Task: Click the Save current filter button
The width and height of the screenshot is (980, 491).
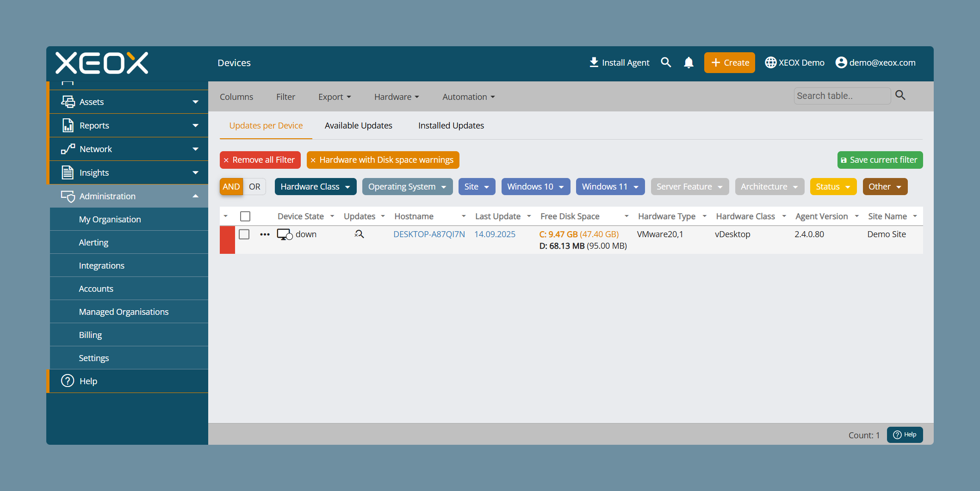Action: click(x=880, y=160)
